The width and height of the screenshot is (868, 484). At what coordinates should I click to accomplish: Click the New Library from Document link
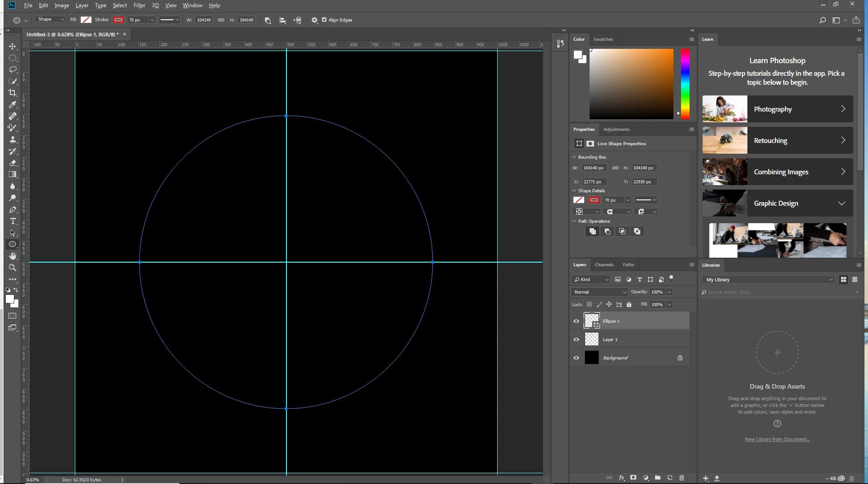pyautogui.click(x=777, y=439)
